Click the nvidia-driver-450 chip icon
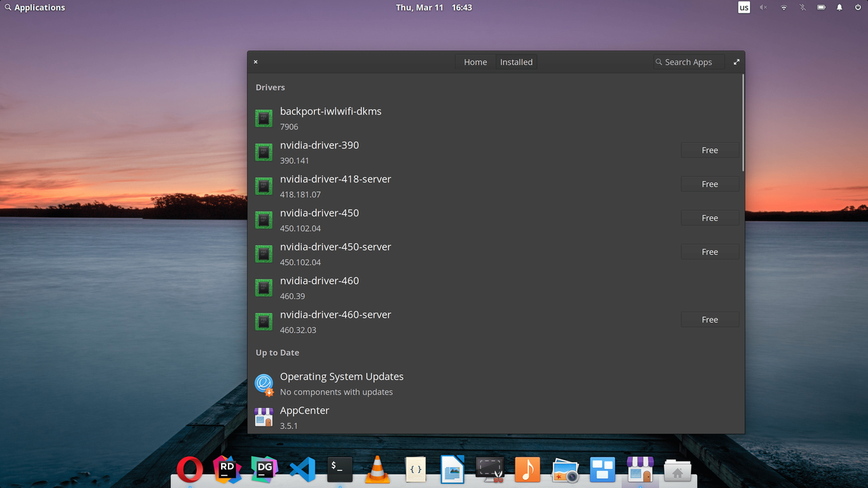Viewport: 868px width, 488px height. (264, 220)
